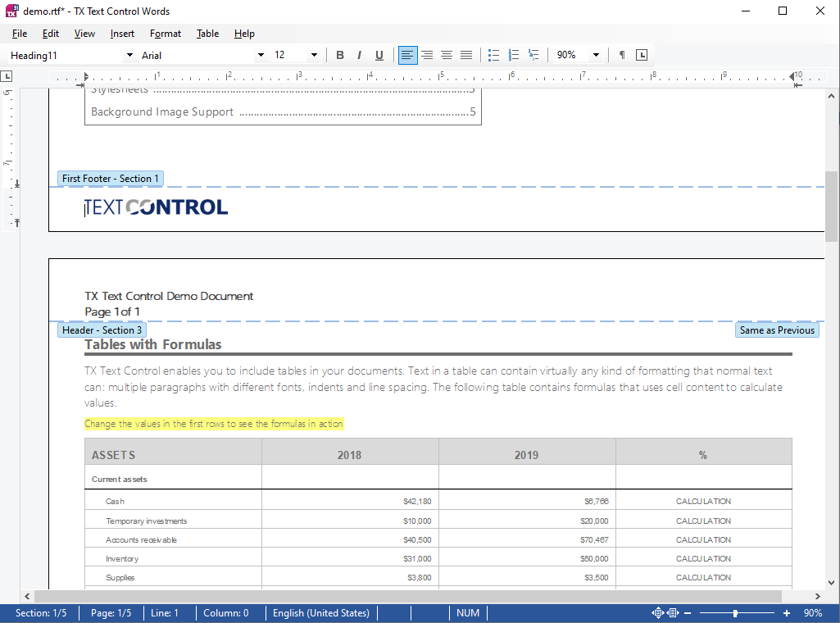
Task: Open the Format menu
Action: coord(166,34)
